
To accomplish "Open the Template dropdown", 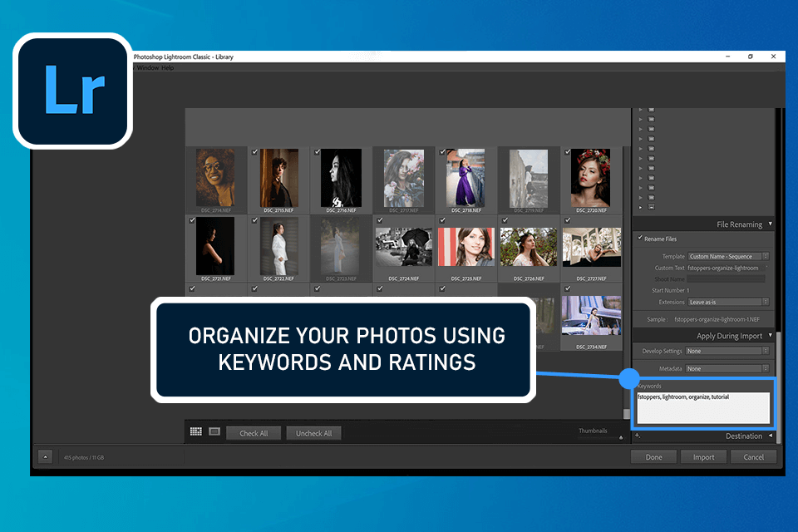I will [728, 257].
